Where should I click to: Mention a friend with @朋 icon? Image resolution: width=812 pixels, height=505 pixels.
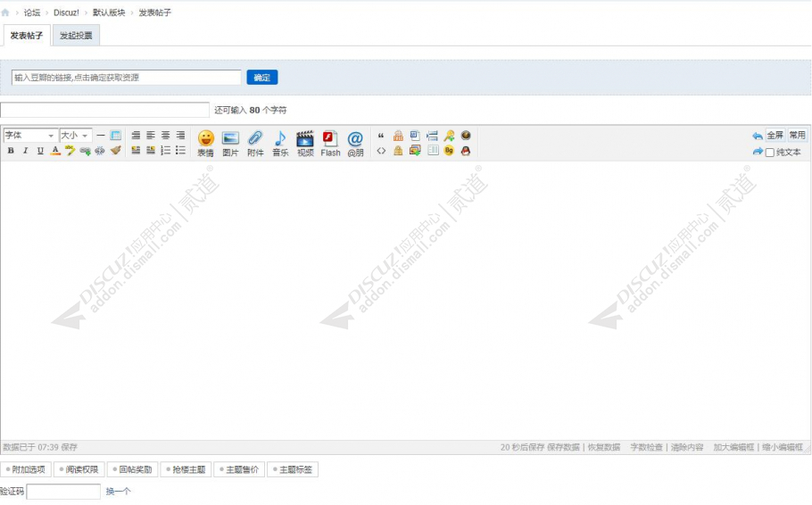pyautogui.click(x=355, y=144)
